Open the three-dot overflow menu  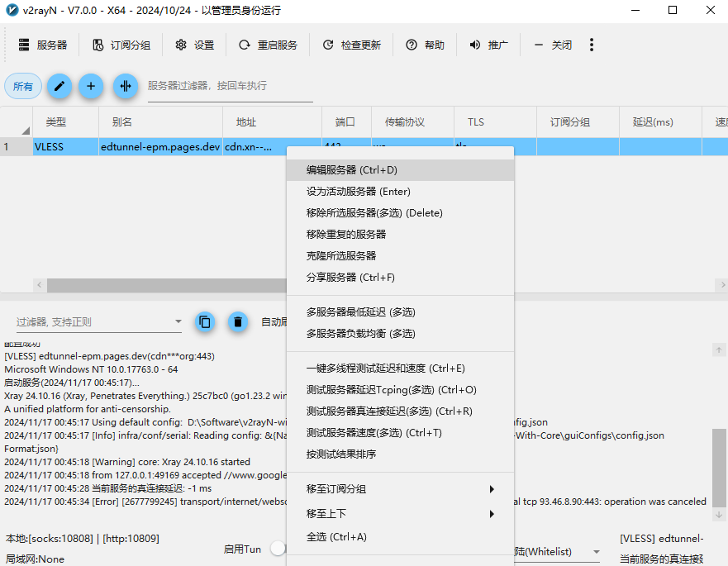[x=591, y=45]
